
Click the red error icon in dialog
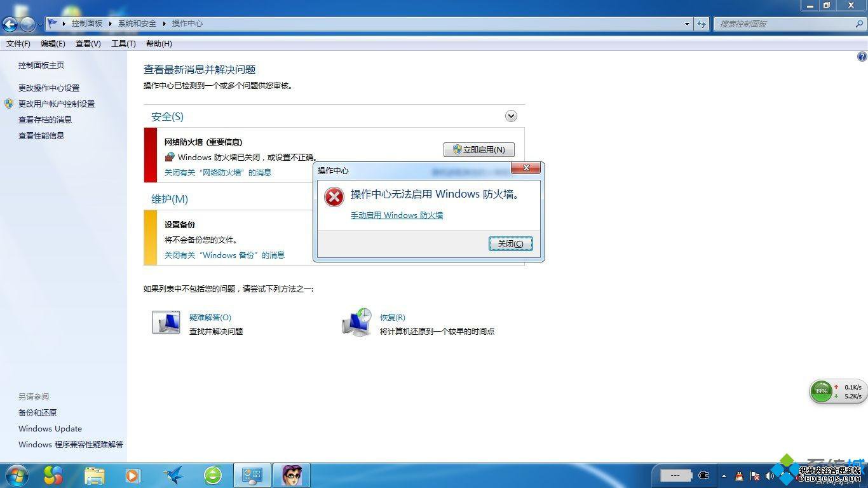pyautogui.click(x=334, y=197)
